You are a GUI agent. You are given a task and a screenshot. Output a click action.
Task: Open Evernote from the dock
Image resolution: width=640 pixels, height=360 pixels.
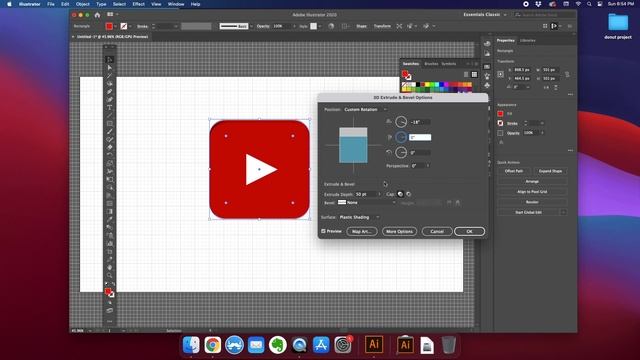tap(278, 345)
